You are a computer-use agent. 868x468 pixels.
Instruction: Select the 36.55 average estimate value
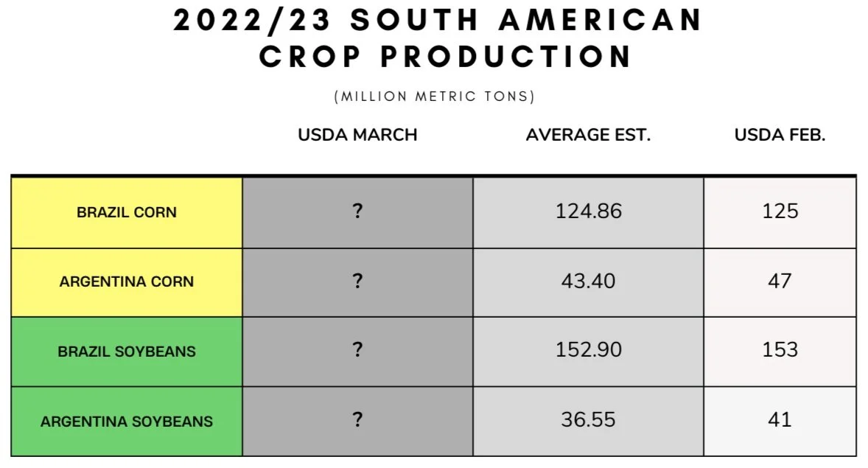588,419
